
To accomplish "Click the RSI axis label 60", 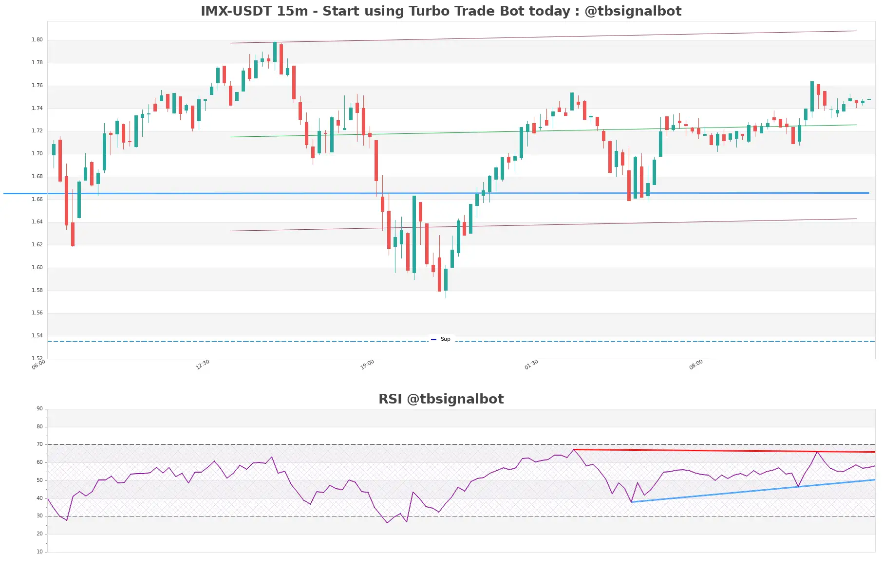I will [39, 462].
